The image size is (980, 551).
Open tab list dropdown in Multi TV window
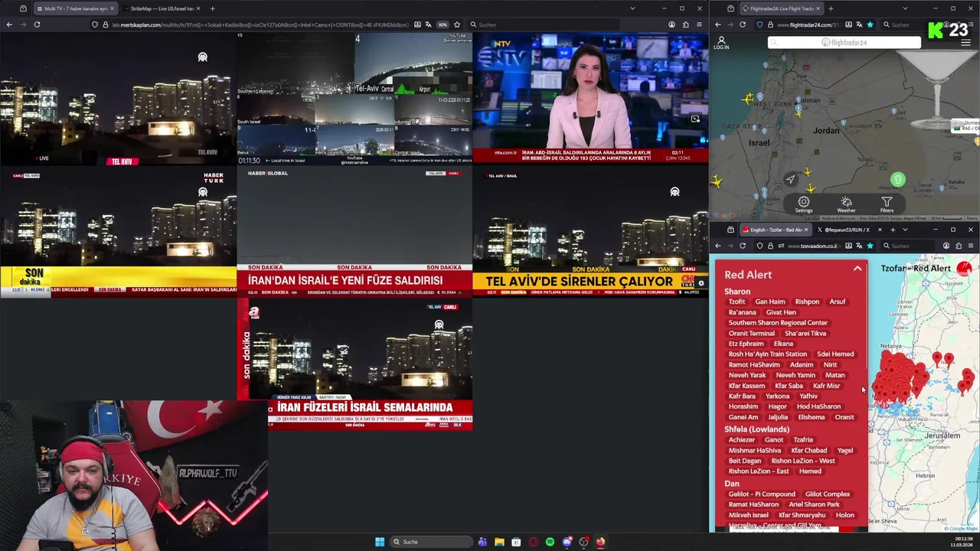pyautogui.click(x=632, y=8)
